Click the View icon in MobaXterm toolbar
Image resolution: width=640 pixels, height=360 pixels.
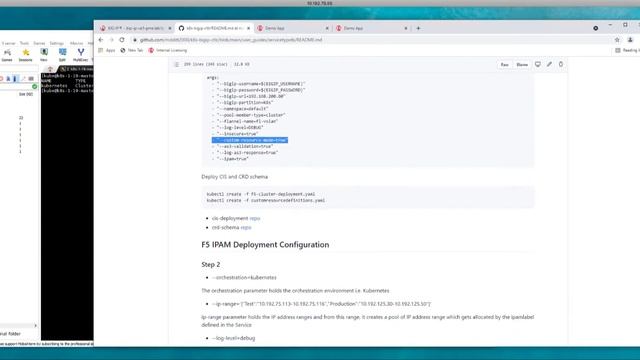tap(44, 55)
